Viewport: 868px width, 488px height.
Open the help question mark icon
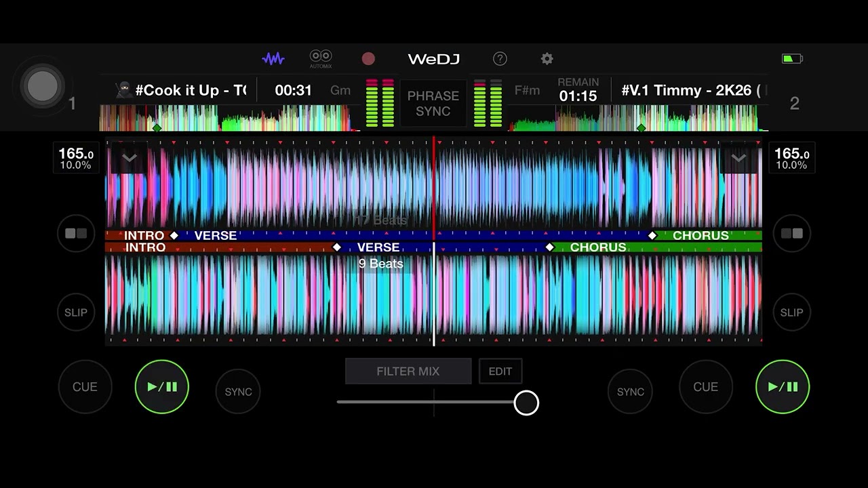pos(500,59)
